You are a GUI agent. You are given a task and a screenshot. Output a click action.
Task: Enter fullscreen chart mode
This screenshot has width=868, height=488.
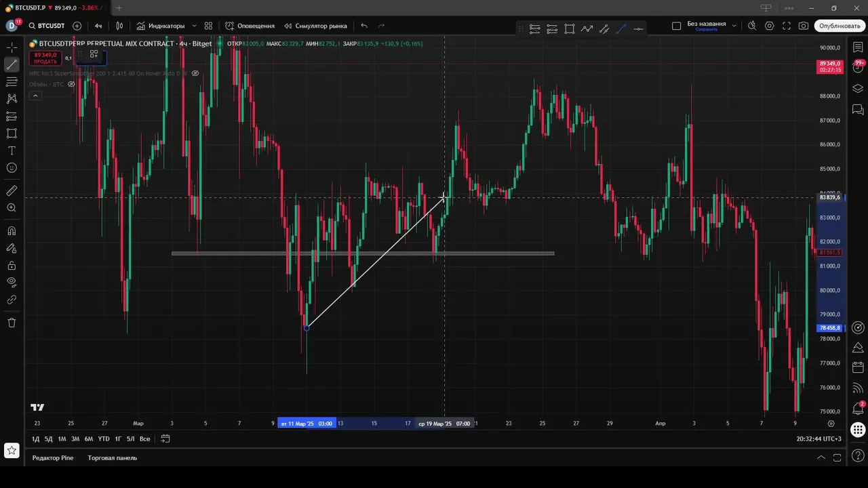pyautogui.click(x=787, y=26)
